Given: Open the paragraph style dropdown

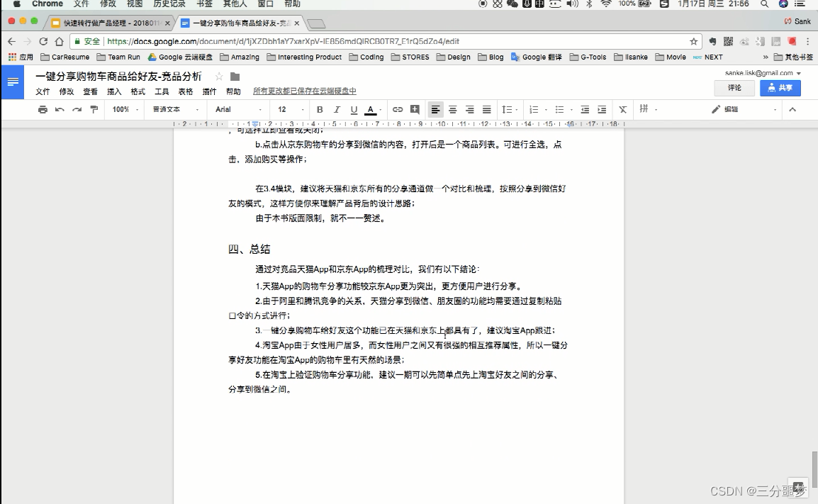Looking at the screenshot, I should 175,110.
